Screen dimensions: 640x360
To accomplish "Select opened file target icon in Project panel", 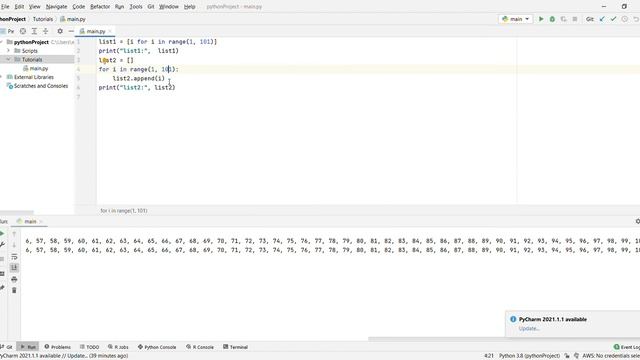I will (x=23, y=31).
